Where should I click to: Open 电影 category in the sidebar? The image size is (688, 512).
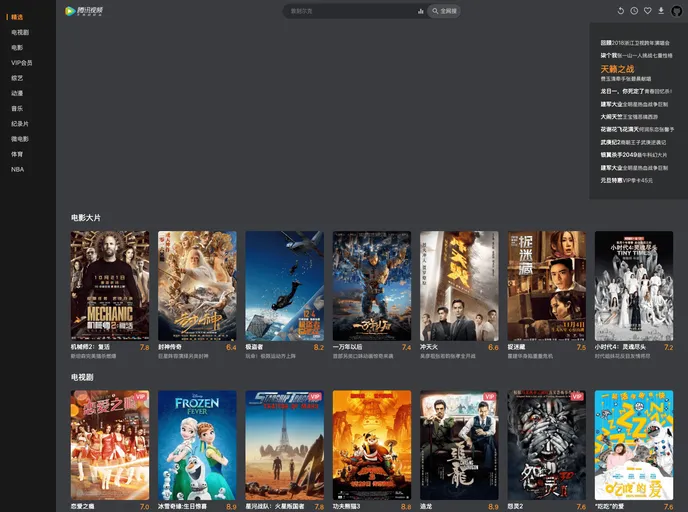pyautogui.click(x=17, y=47)
